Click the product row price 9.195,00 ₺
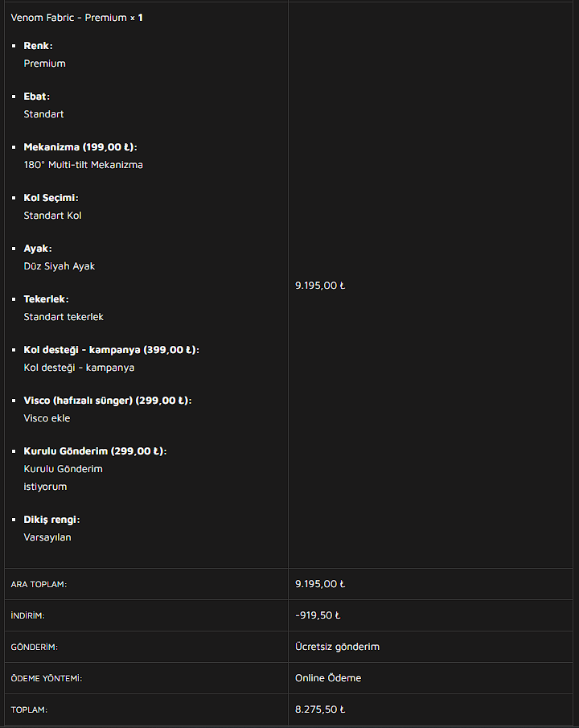 click(x=320, y=285)
